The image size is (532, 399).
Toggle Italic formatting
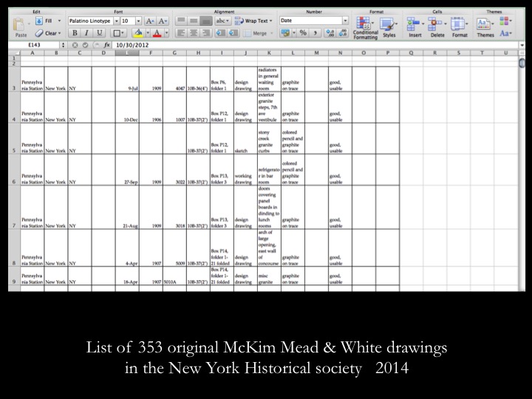(87, 33)
